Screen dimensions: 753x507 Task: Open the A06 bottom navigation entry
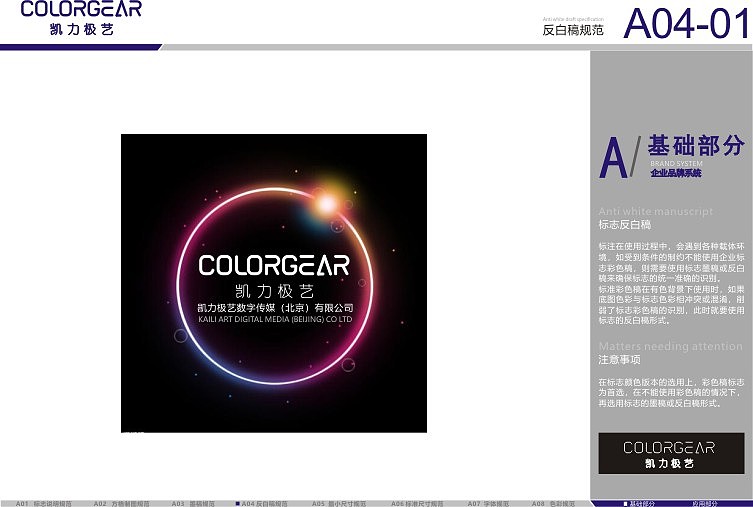[417, 504]
